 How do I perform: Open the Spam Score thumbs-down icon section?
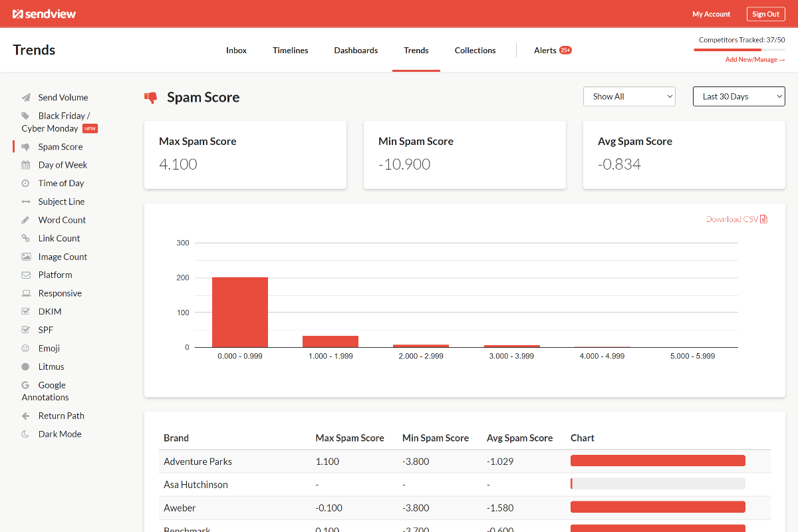point(25,146)
